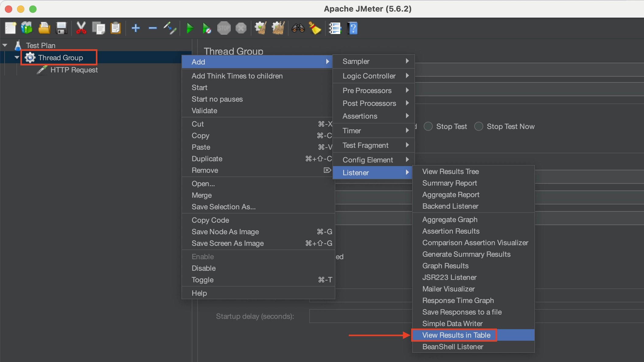644x362 pixels.
Task: Choose View Results in Table listener
Action: [x=456, y=335]
